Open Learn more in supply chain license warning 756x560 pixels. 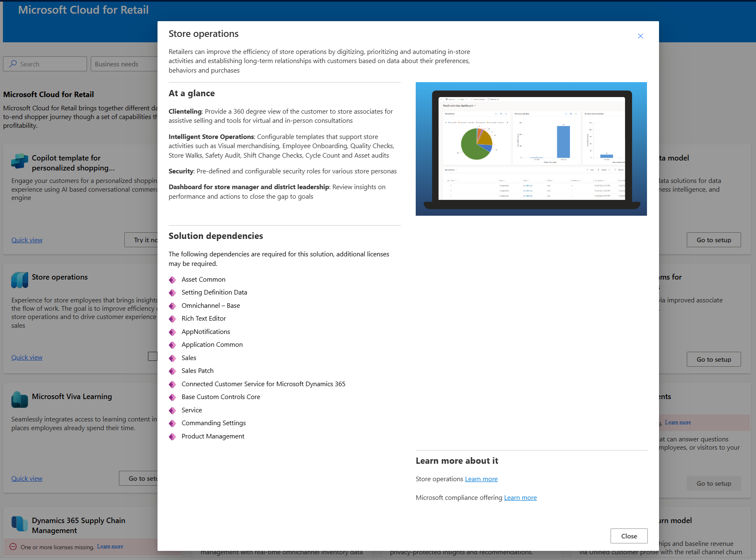[110, 546]
